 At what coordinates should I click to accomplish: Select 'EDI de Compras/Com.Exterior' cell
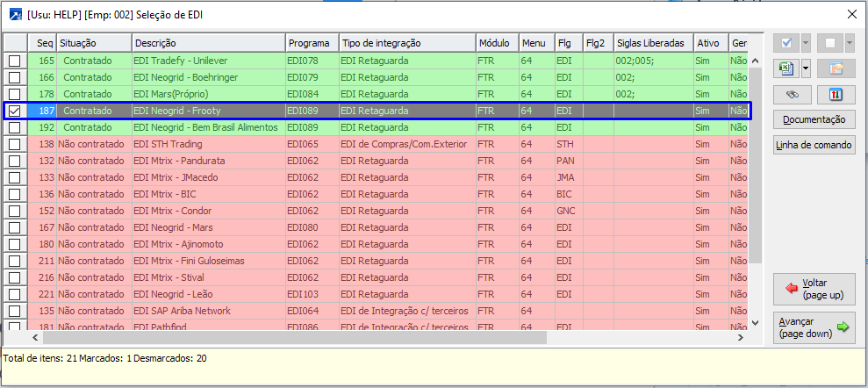[x=407, y=144]
